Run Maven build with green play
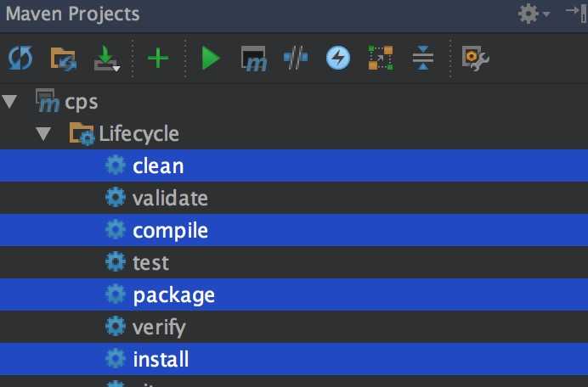This screenshot has width=588, height=387. click(x=211, y=58)
